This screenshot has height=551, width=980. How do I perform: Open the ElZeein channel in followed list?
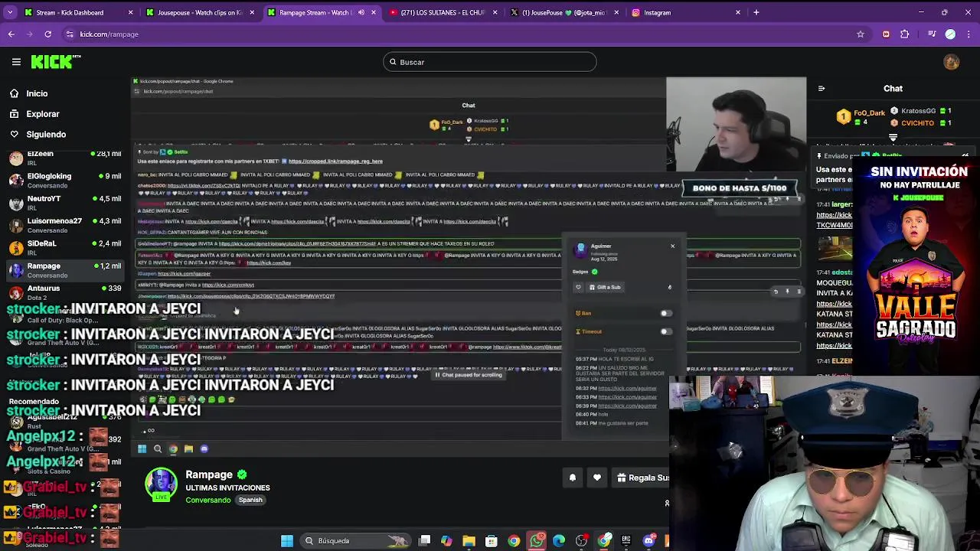coord(65,158)
